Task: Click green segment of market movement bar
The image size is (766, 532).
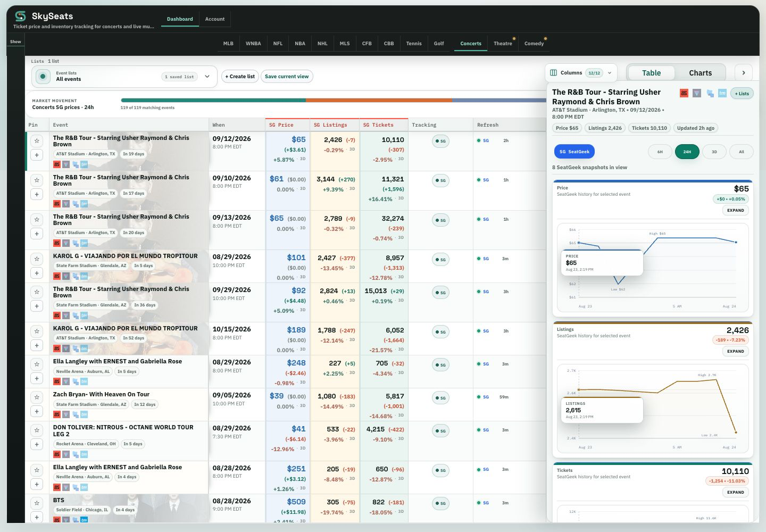Action: pos(213,100)
